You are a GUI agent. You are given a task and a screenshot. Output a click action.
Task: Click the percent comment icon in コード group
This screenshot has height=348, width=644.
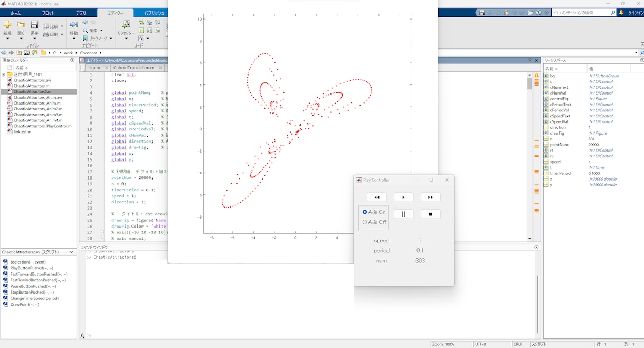(141, 23)
